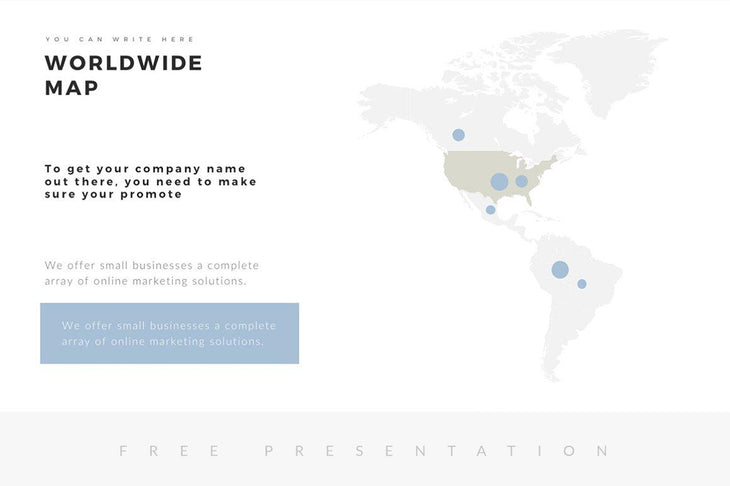Screen dimensions: 730x486
Task: Click the highlighted western United States area
Action: pyautogui.click(x=465, y=170)
